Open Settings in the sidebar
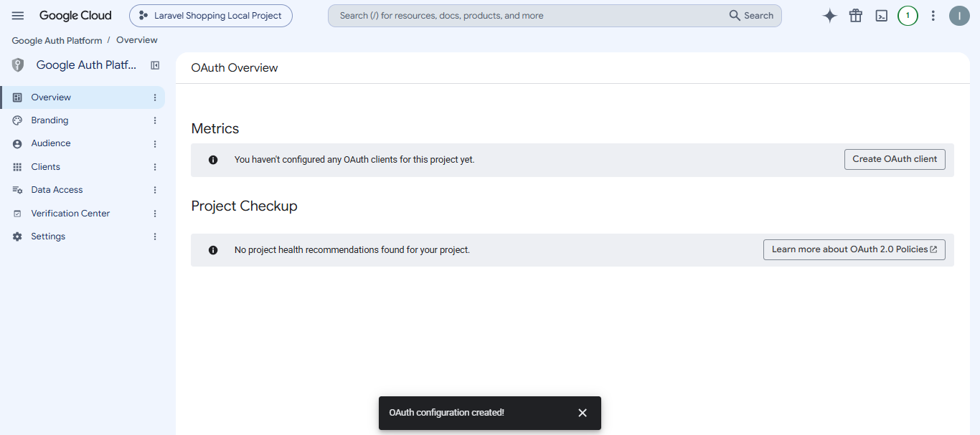The width and height of the screenshot is (980, 435). (83, 236)
